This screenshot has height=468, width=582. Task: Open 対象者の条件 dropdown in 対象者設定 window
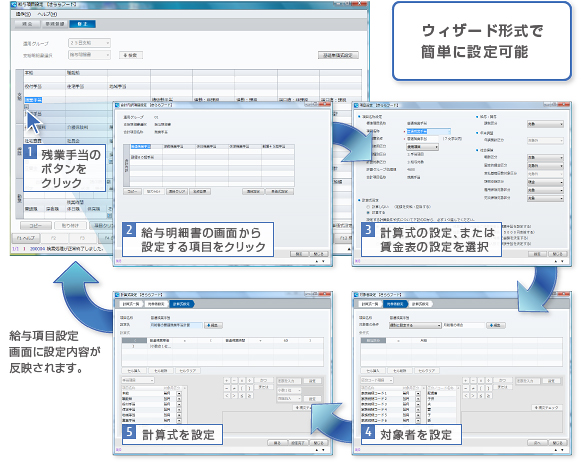[x=415, y=325]
